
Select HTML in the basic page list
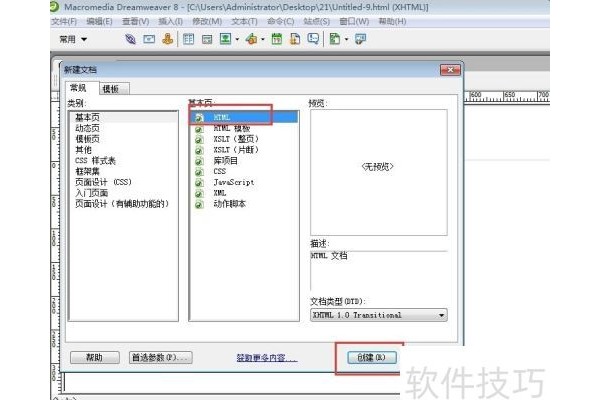244,117
